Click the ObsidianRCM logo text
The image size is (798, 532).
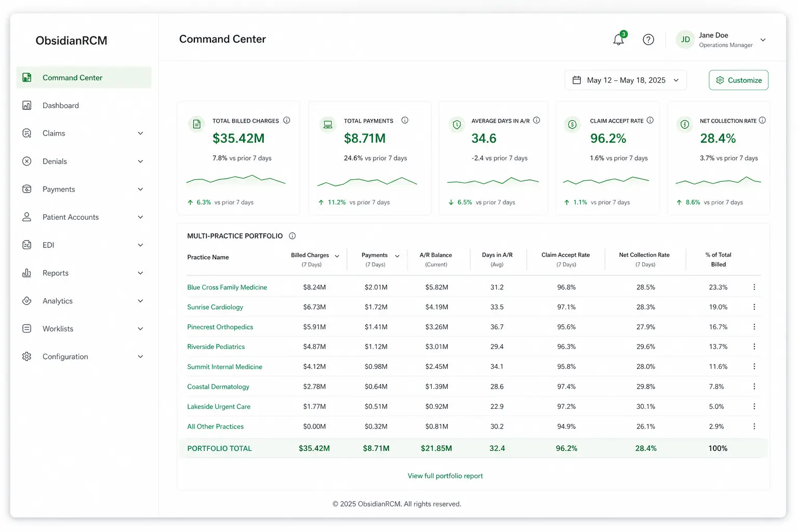(x=71, y=41)
